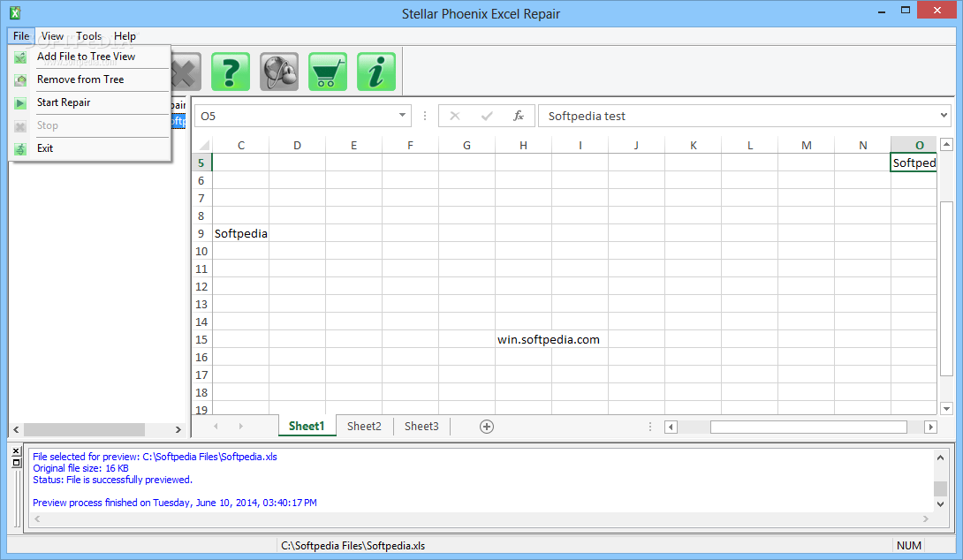This screenshot has width=963, height=560.
Task: Choose Remove from Tree
Action: (80, 79)
